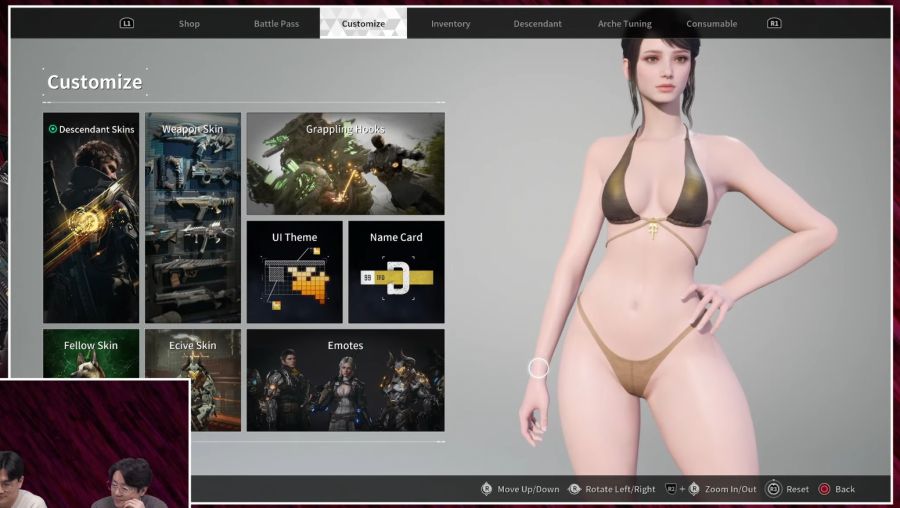The width and height of the screenshot is (900, 508).
Task: Click the R2 trigger icon for zoom
Action: click(x=670, y=489)
